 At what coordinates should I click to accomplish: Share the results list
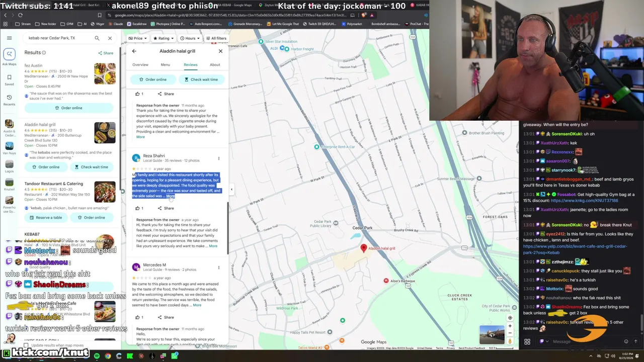coord(106,53)
